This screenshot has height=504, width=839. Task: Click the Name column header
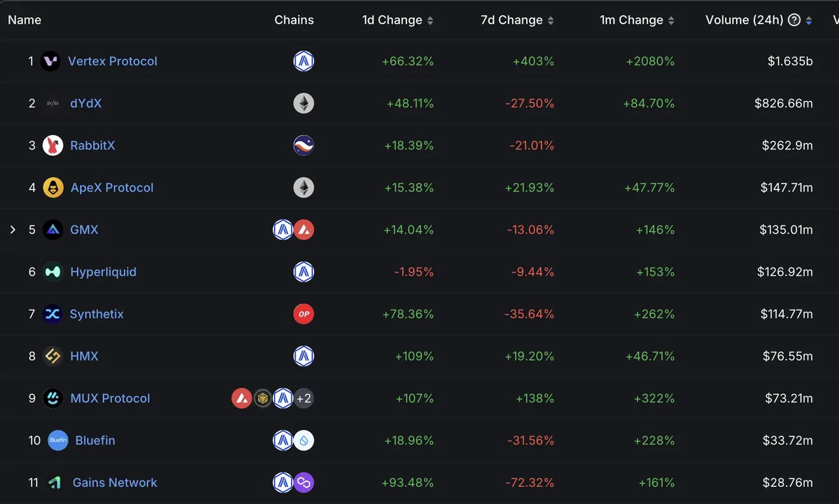tap(24, 20)
